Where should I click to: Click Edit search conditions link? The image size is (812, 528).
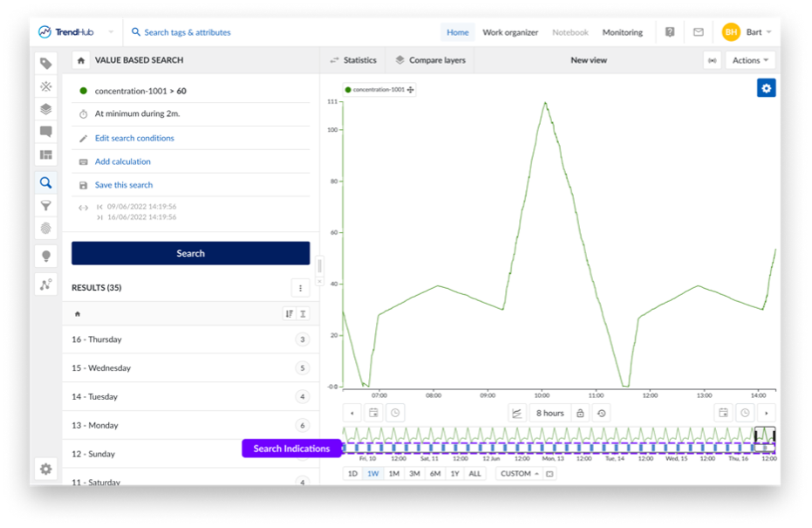[134, 139]
